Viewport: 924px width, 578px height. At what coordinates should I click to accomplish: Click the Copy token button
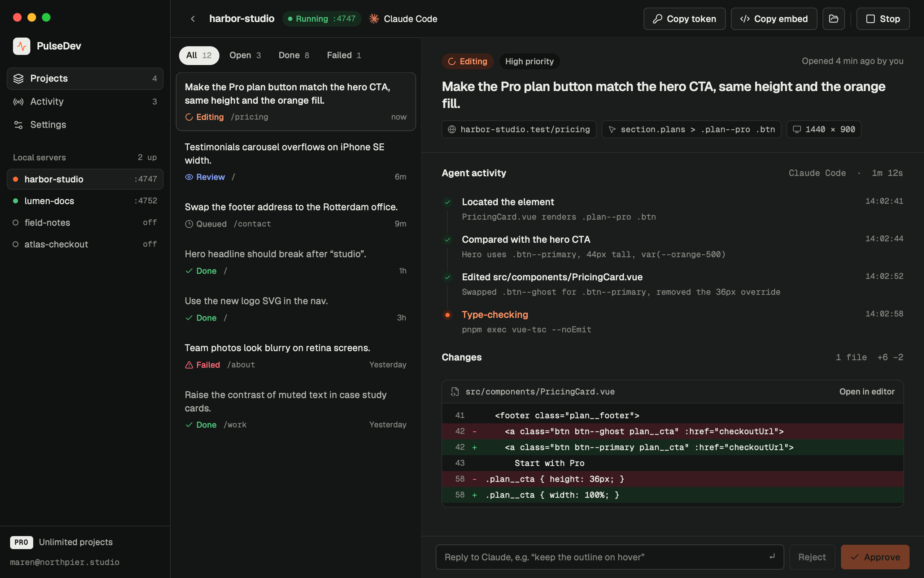(x=684, y=19)
